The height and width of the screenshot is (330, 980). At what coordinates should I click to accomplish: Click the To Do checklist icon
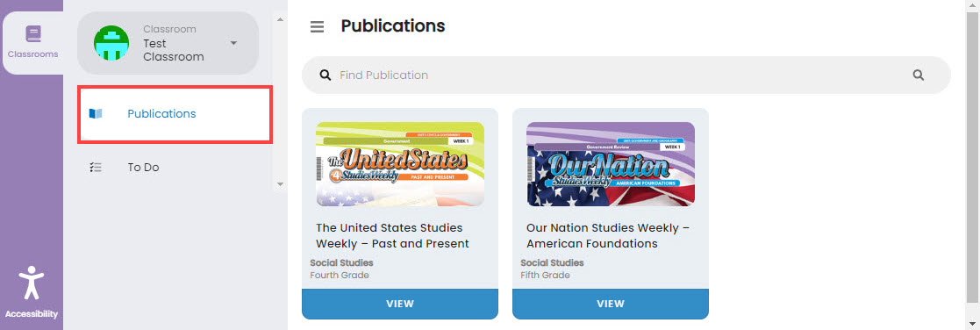(x=96, y=167)
